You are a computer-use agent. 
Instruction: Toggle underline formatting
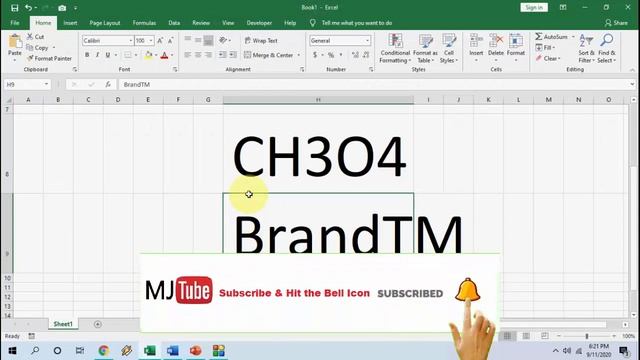(x=108, y=55)
